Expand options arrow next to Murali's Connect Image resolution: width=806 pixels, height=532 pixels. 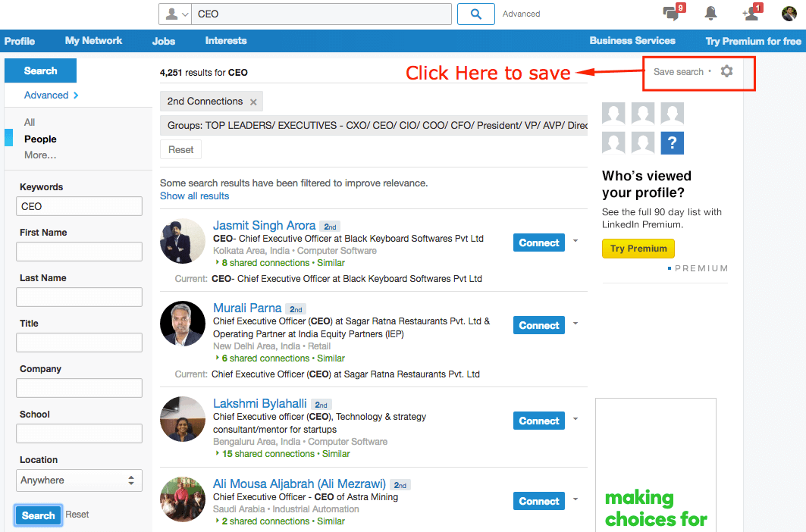[575, 324]
